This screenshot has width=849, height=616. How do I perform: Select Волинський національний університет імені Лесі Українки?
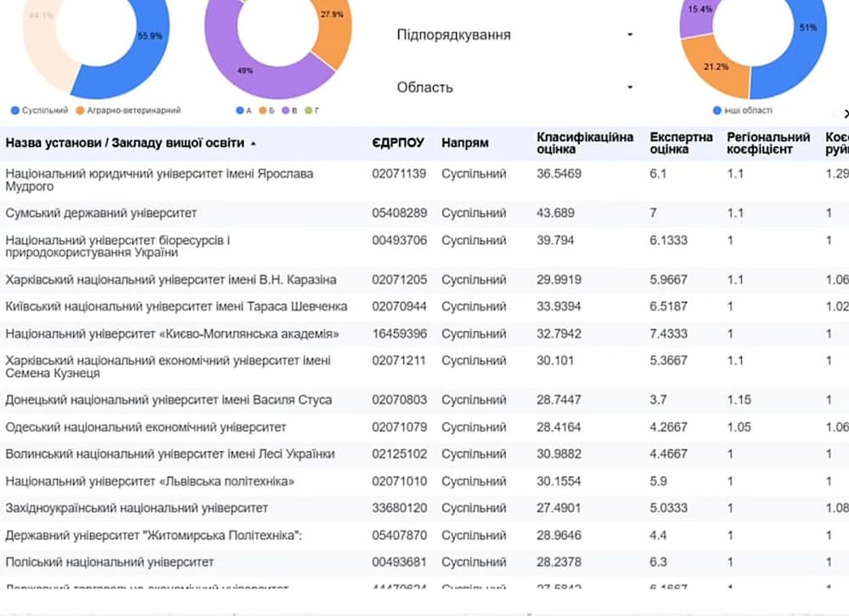170,454
